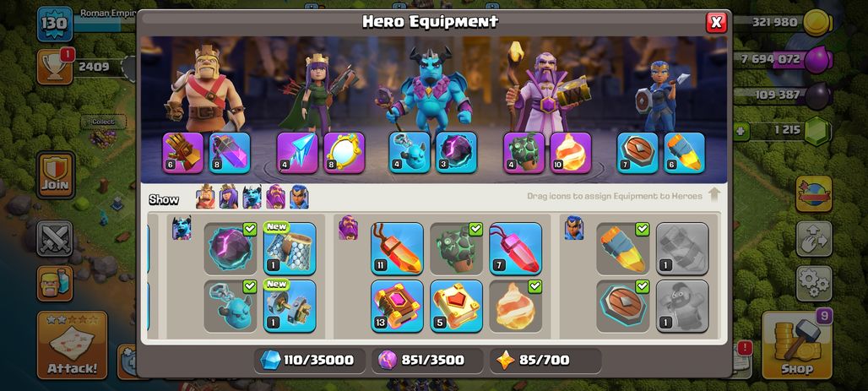Image resolution: width=868 pixels, height=391 pixels.
Task: Open new chain-mail Minion Prince equipment
Action: (x=290, y=248)
